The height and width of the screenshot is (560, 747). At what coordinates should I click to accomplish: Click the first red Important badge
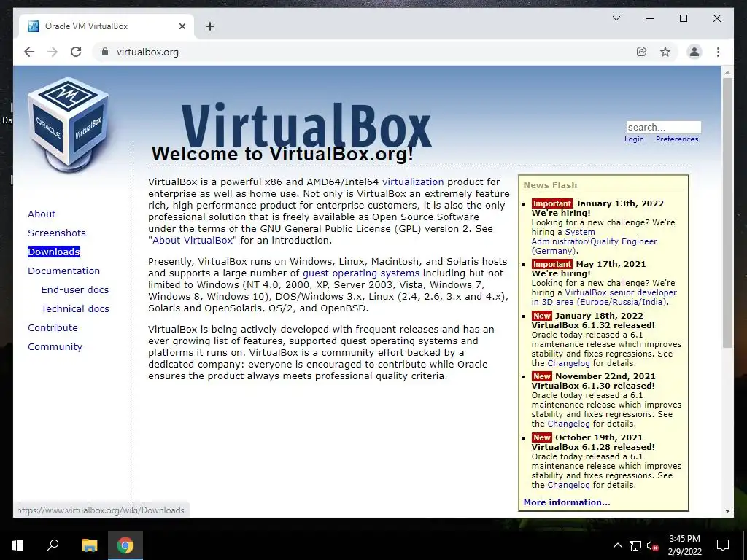(x=551, y=203)
